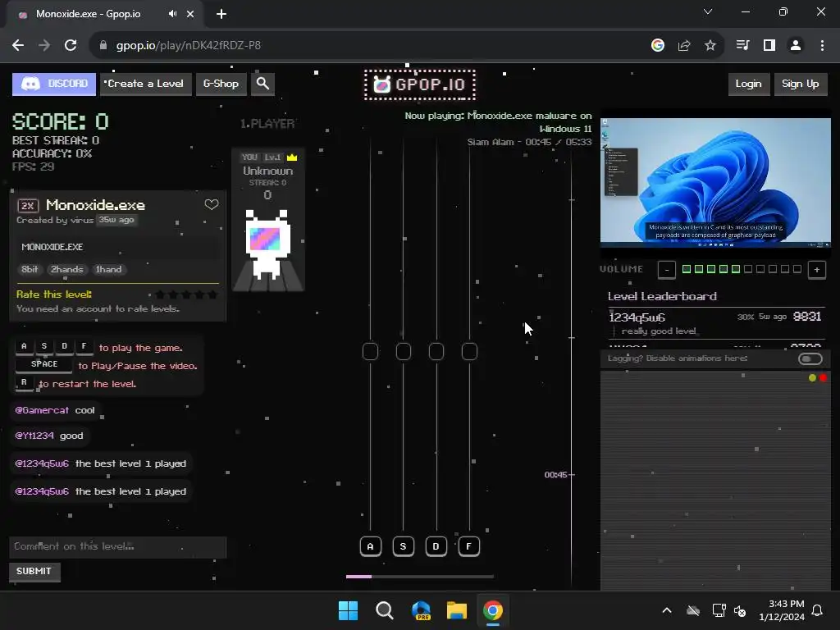This screenshot has height=630, width=840.
Task: Open the Windows Start menu
Action: pos(348,610)
